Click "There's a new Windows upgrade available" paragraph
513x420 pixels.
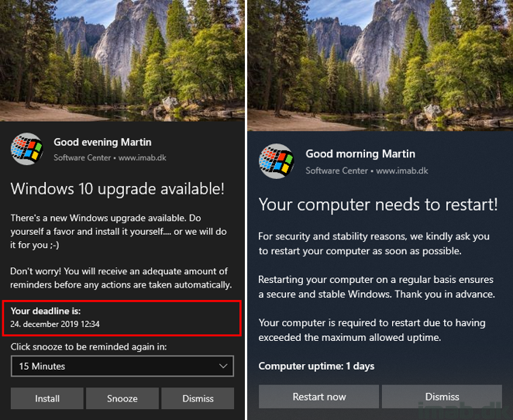coord(119,232)
